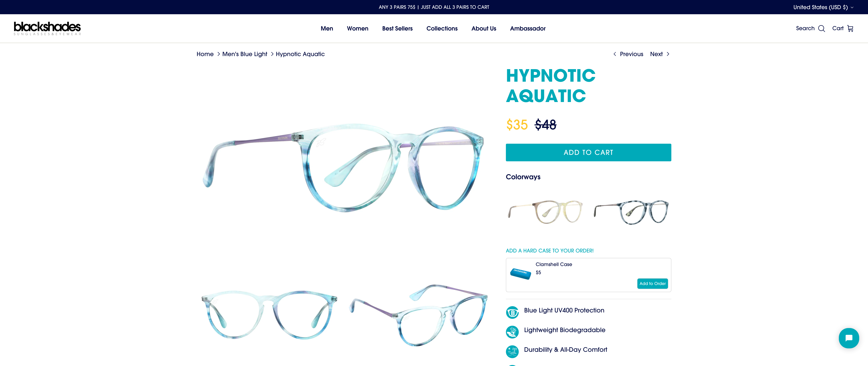Select the beige tortoise colorway glasses

point(545,211)
